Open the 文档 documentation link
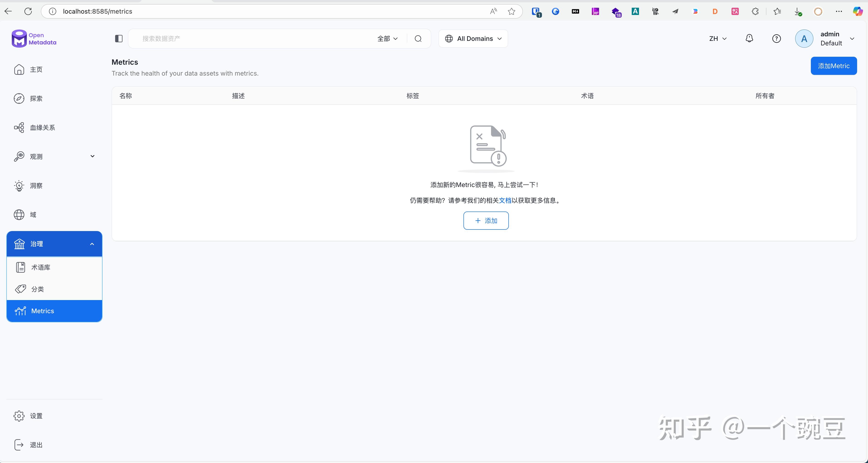Image resolution: width=868 pixels, height=463 pixels. (x=505, y=200)
